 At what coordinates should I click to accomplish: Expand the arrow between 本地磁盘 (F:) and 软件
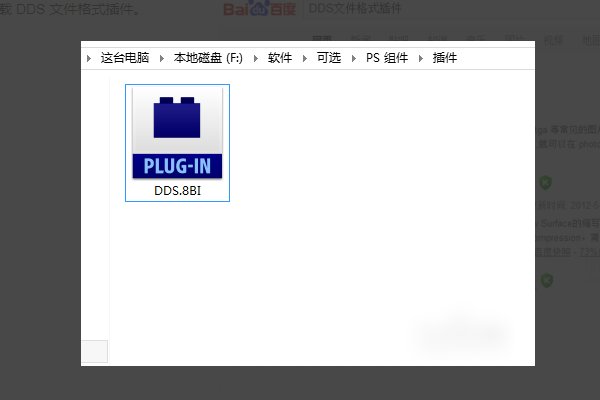[x=256, y=59]
